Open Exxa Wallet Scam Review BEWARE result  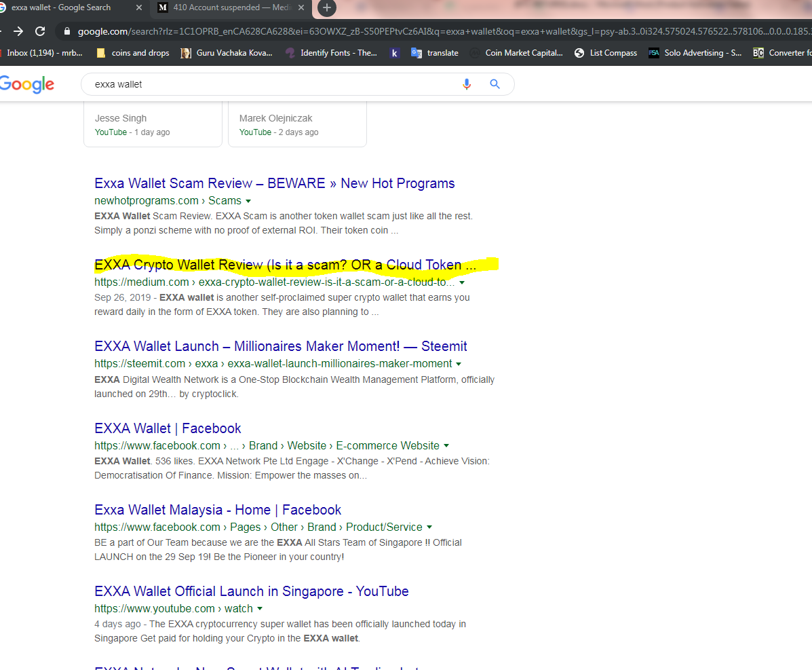(x=275, y=183)
